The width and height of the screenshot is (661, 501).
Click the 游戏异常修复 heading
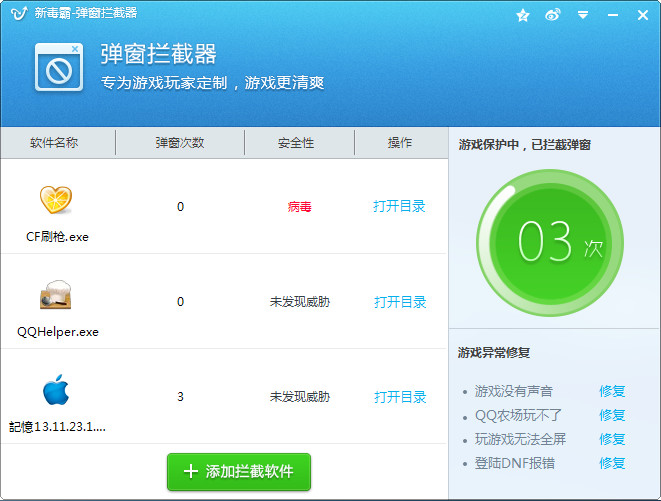pos(494,353)
